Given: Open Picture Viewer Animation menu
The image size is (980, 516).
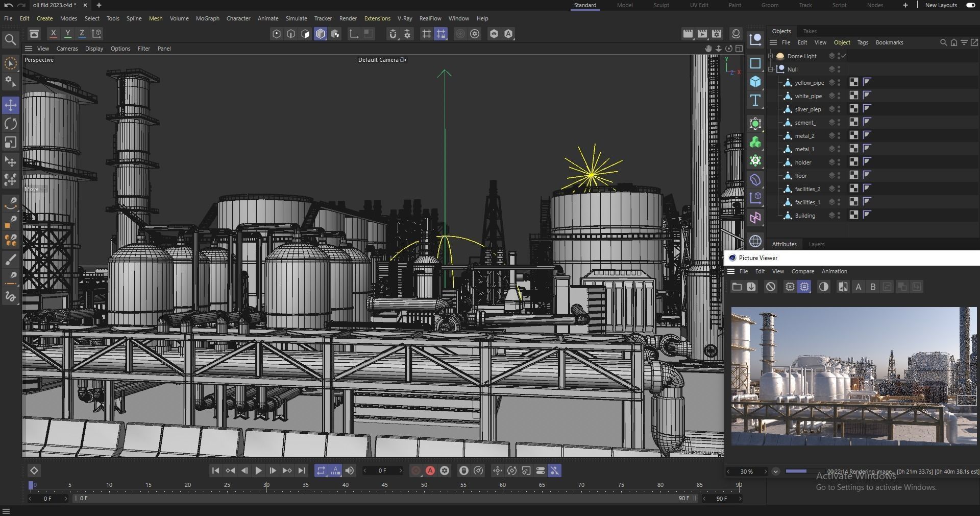Looking at the screenshot, I should 834,271.
